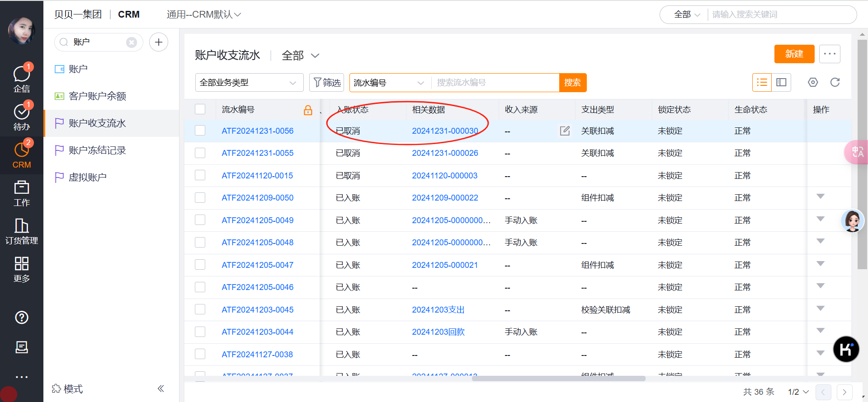Expand actions arrow for ATF20241205-0047
The image size is (868, 402).
[x=821, y=264]
